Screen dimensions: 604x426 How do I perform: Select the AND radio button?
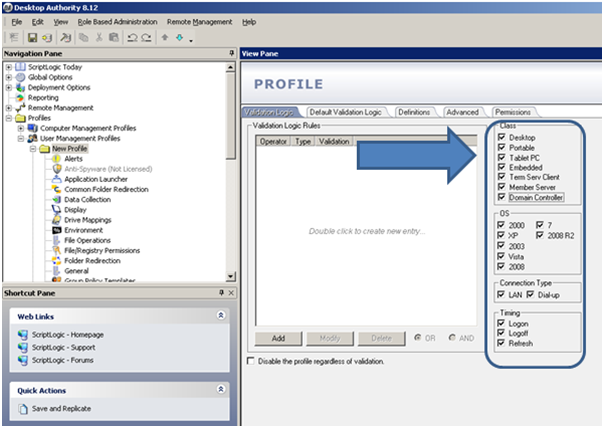452,338
